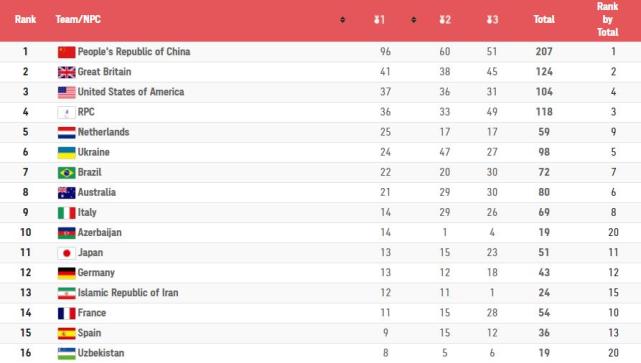Viewport: 641px width, 363px height.
Task: Click the Japan flag icon
Action: pyautogui.click(x=67, y=253)
